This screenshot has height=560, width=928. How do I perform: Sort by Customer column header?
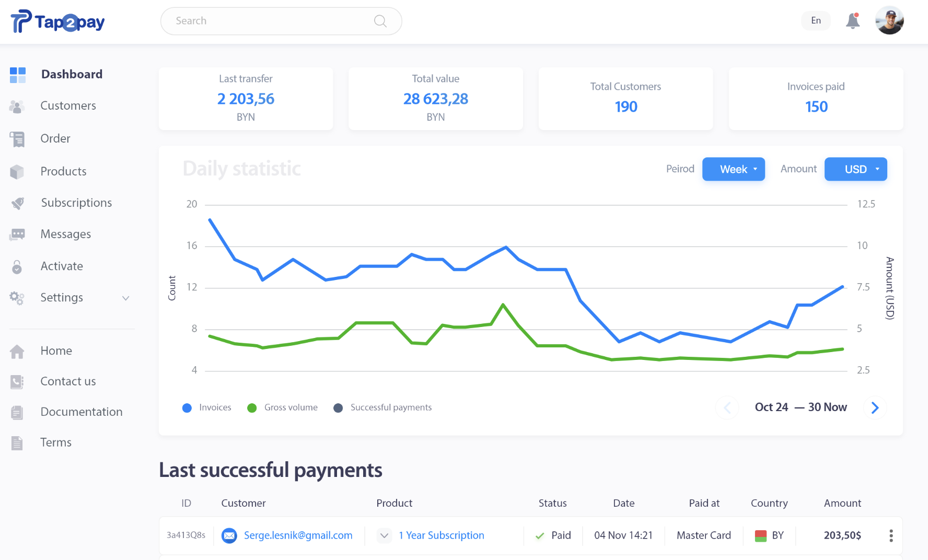pos(243,503)
